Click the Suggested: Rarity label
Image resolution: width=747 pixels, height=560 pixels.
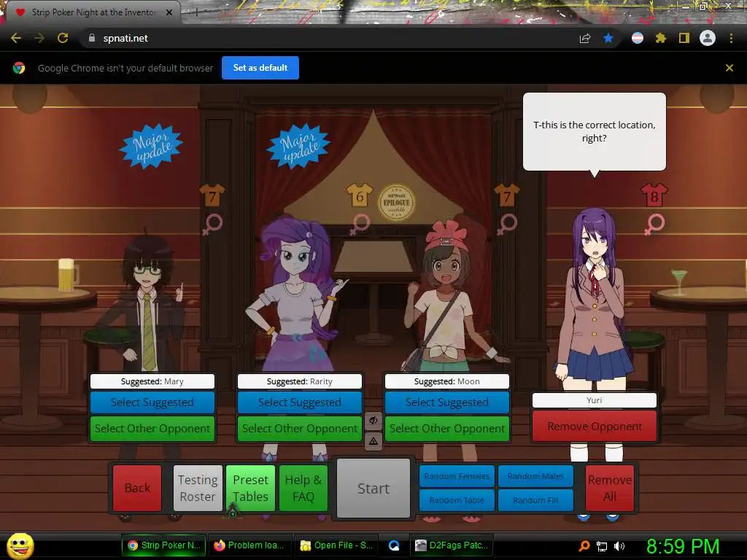pos(300,381)
